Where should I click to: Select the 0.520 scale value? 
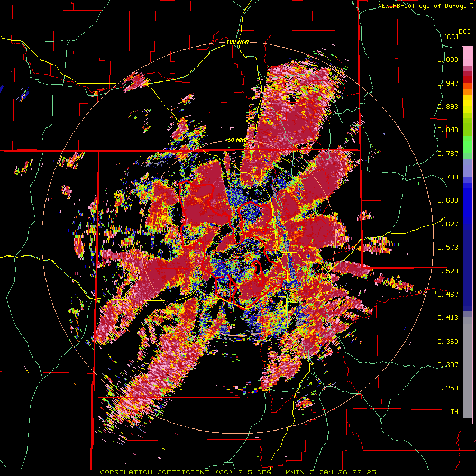[448, 271]
